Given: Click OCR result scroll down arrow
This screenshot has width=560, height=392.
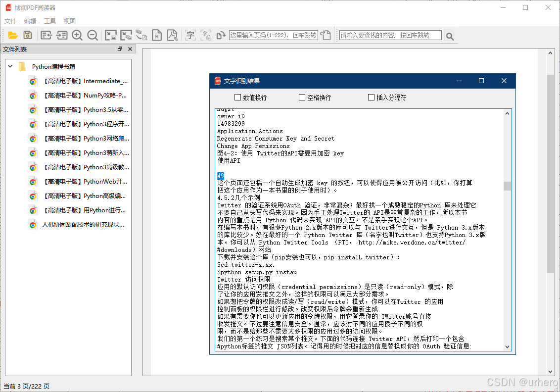Looking at the screenshot, I should click(x=507, y=346).
